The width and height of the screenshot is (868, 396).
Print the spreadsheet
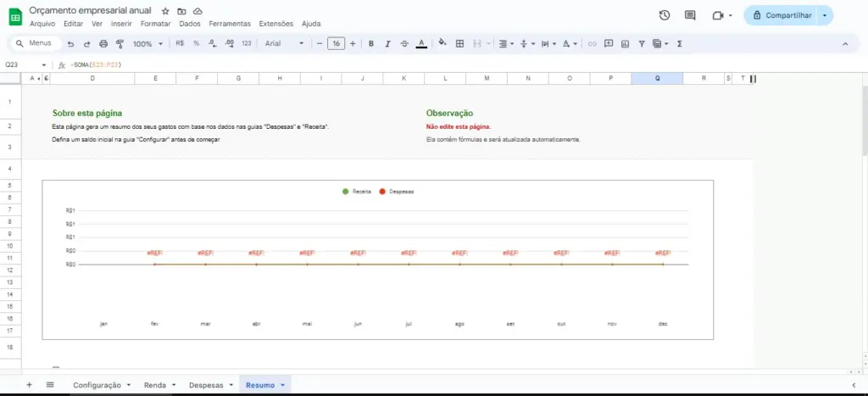pyautogui.click(x=103, y=44)
